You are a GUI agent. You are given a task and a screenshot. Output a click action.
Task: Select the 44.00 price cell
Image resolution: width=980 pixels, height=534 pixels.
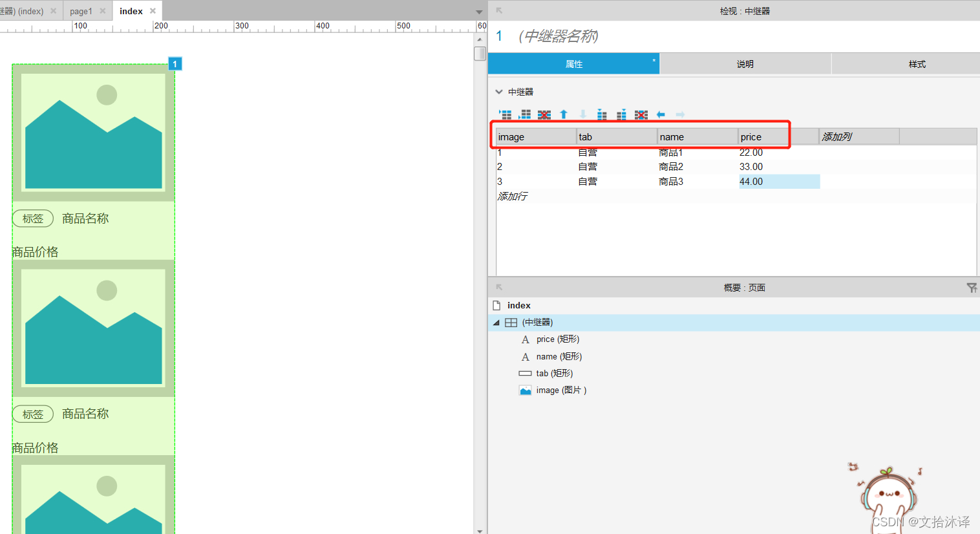(779, 182)
